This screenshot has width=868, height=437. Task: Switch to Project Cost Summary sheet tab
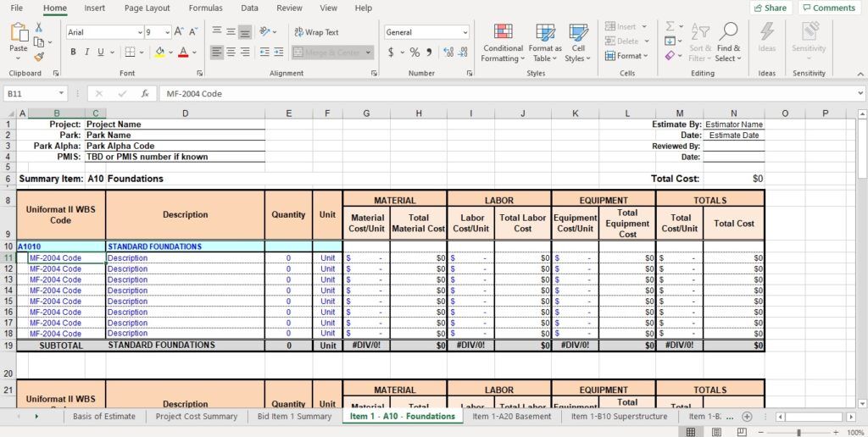click(x=197, y=416)
